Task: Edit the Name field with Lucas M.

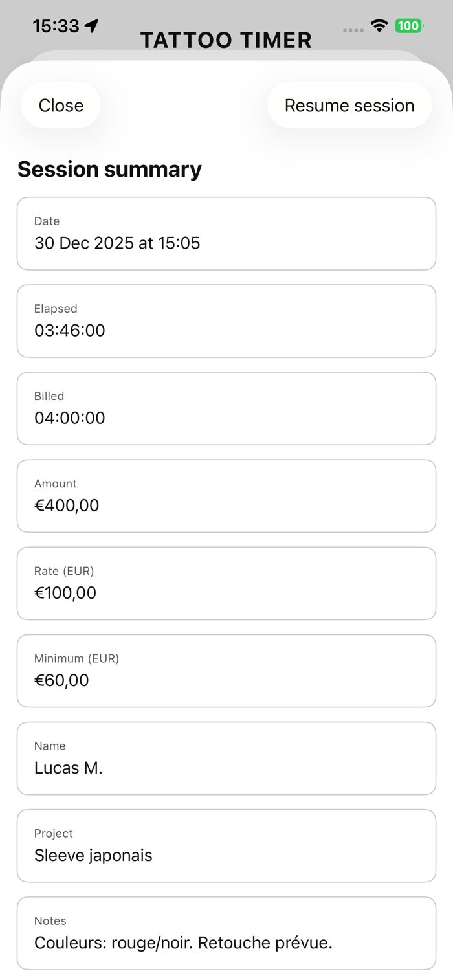Action: 226,758
